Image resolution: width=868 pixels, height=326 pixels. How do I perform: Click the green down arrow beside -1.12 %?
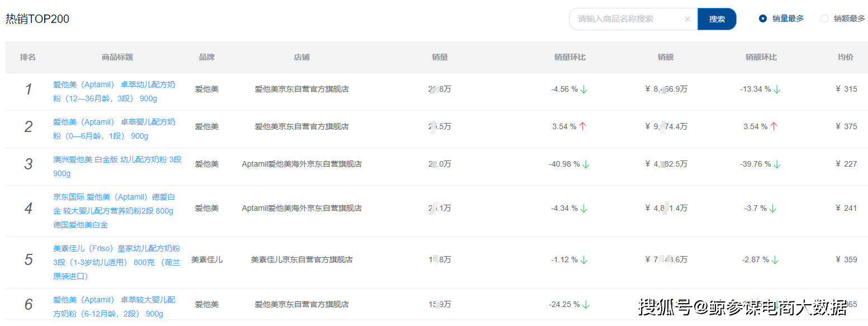coord(584,260)
